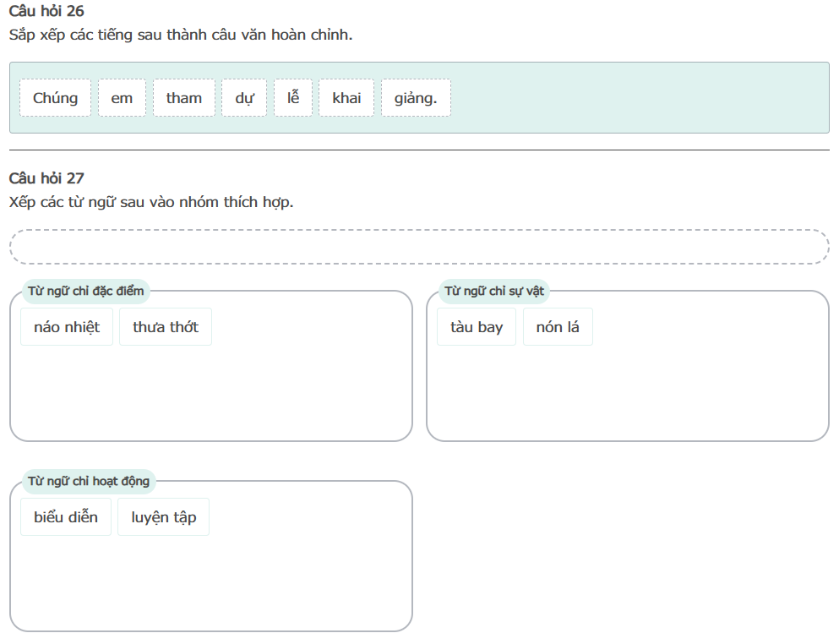Click the "Từ ngữ chỉ hoạt động" group label
The image size is (839, 644).
click(x=89, y=482)
